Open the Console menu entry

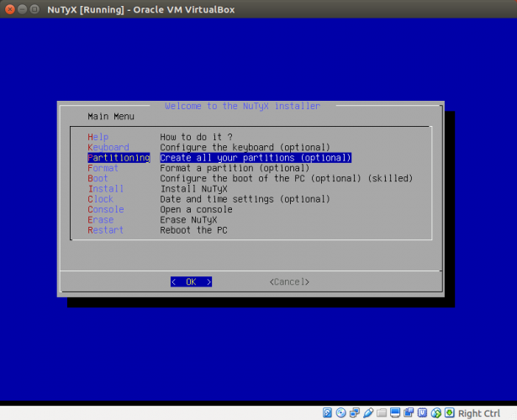click(106, 209)
